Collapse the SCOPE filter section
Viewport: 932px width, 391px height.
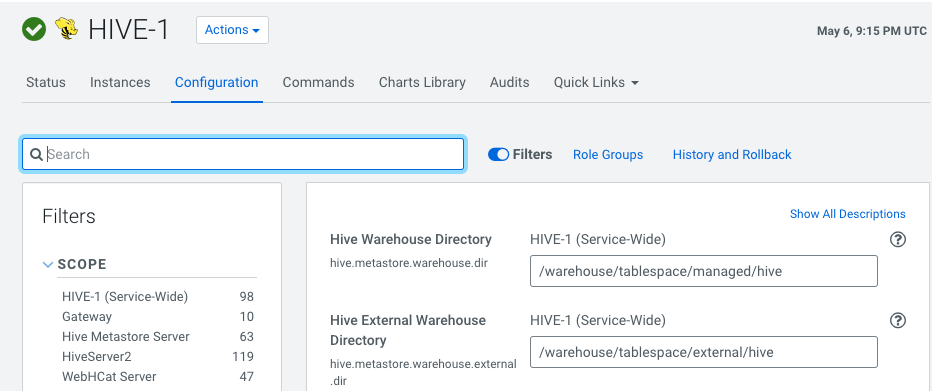(48, 264)
